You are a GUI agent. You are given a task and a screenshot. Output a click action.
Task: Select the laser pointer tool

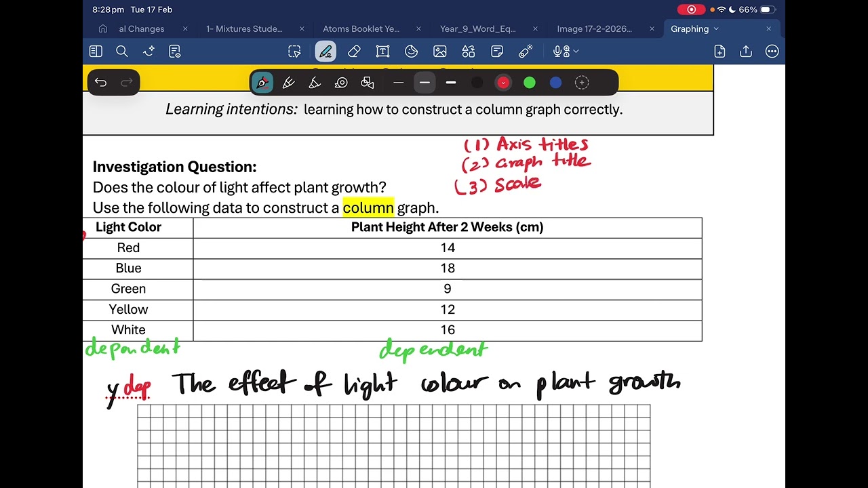(526, 52)
